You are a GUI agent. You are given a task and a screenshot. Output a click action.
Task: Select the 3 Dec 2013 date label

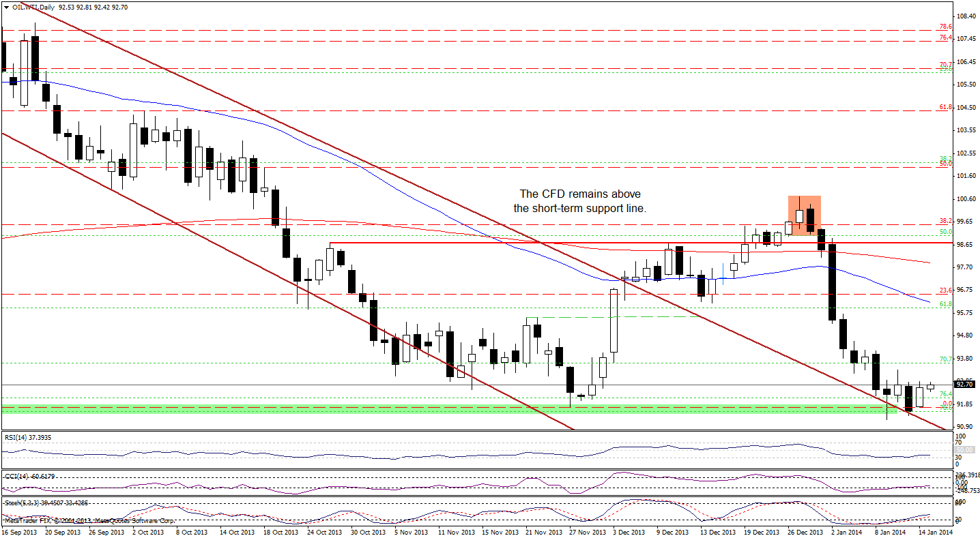629,531
